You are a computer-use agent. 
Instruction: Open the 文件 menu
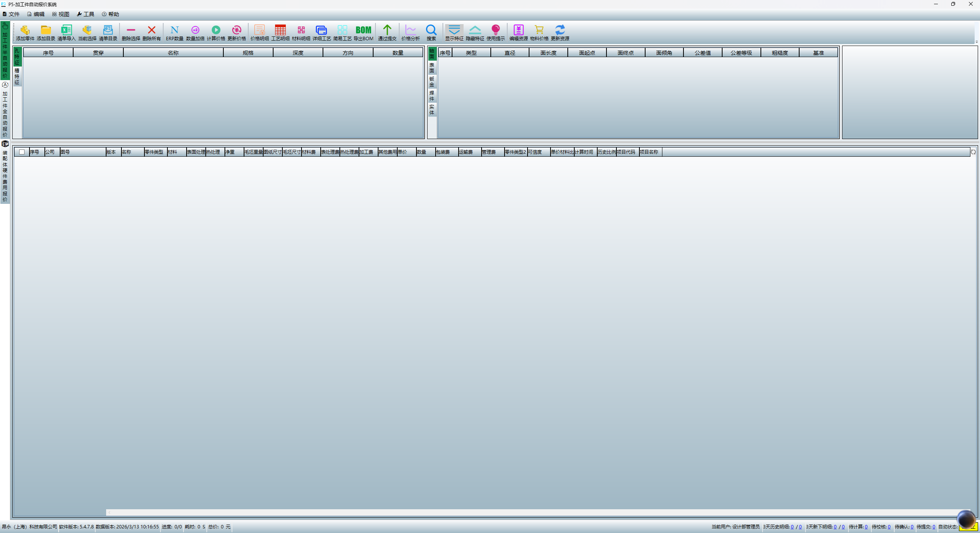(11, 14)
